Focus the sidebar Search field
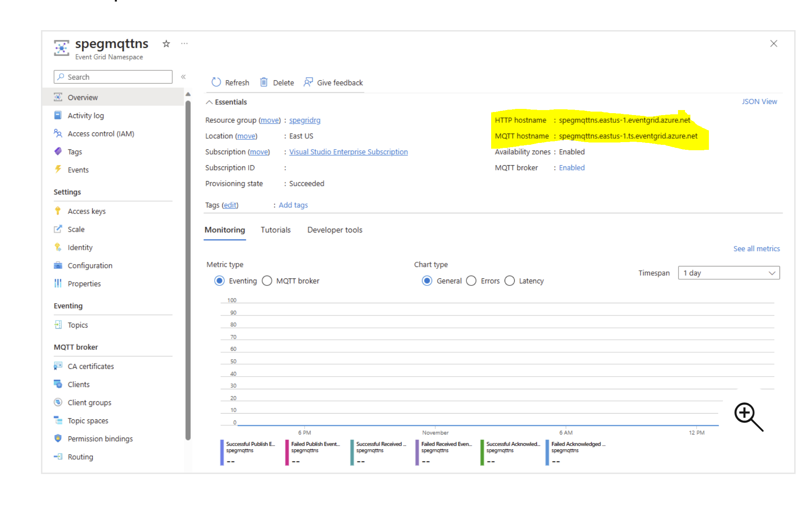 [x=113, y=77]
